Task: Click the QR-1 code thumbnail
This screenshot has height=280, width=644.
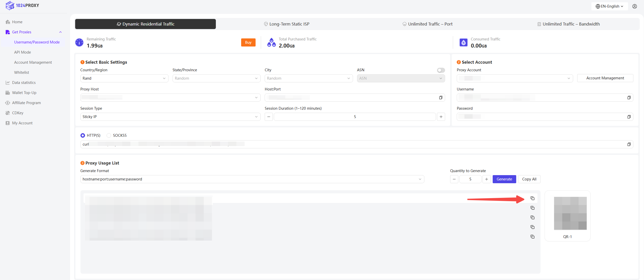Action: click(x=570, y=213)
